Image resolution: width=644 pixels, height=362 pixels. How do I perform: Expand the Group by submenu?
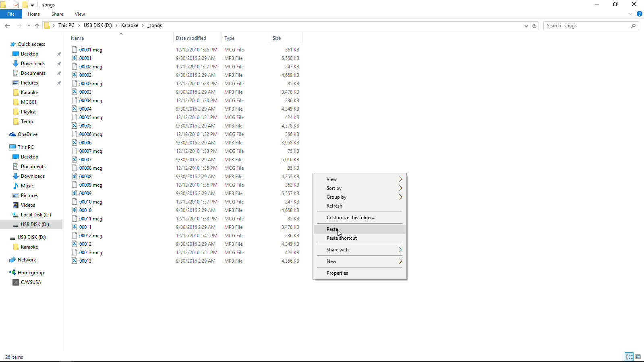click(360, 197)
